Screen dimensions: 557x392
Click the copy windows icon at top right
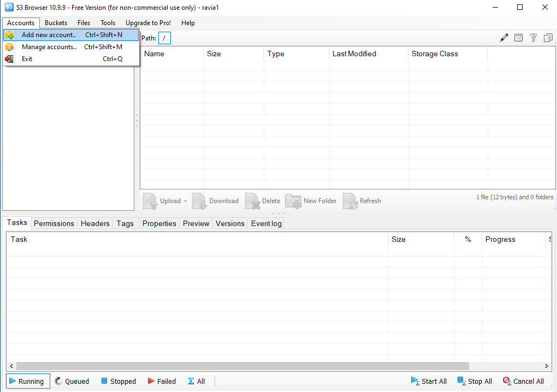(x=548, y=38)
